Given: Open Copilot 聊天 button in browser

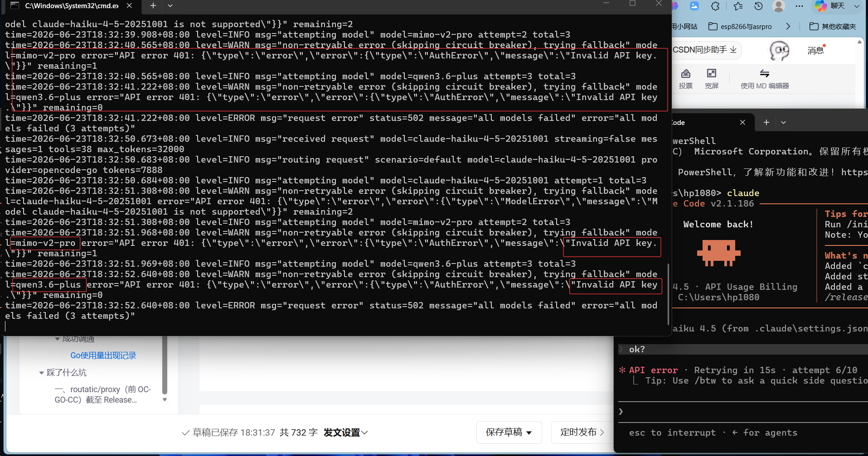Looking at the screenshot, I should pos(830,6).
